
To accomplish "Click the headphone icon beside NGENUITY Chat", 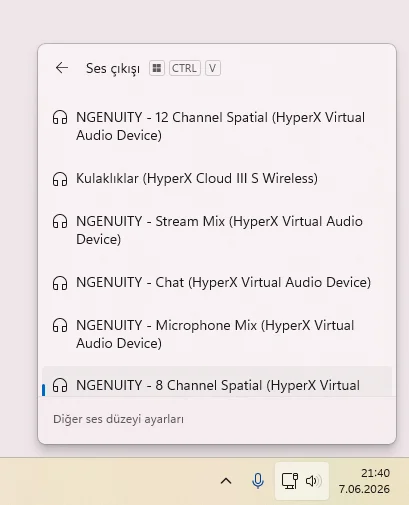I will [60, 283].
